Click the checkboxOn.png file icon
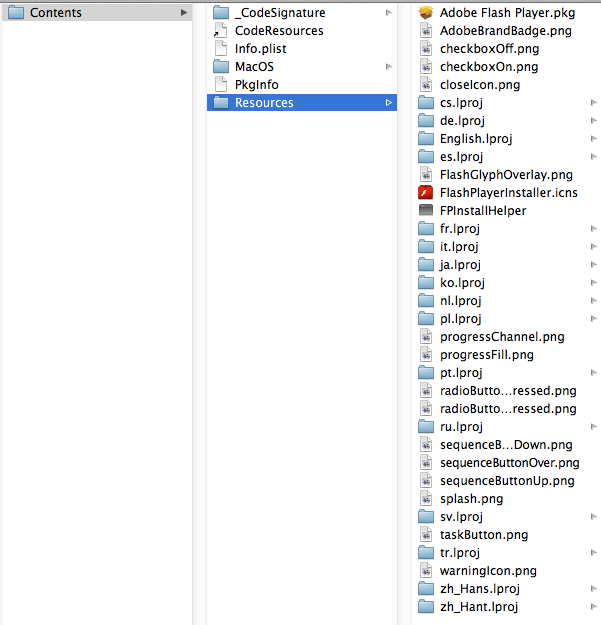The width and height of the screenshot is (601, 625). [426, 67]
